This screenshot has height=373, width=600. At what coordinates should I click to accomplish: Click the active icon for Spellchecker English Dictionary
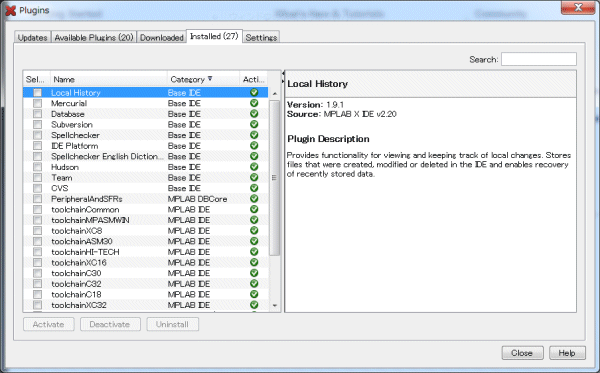click(x=254, y=156)
